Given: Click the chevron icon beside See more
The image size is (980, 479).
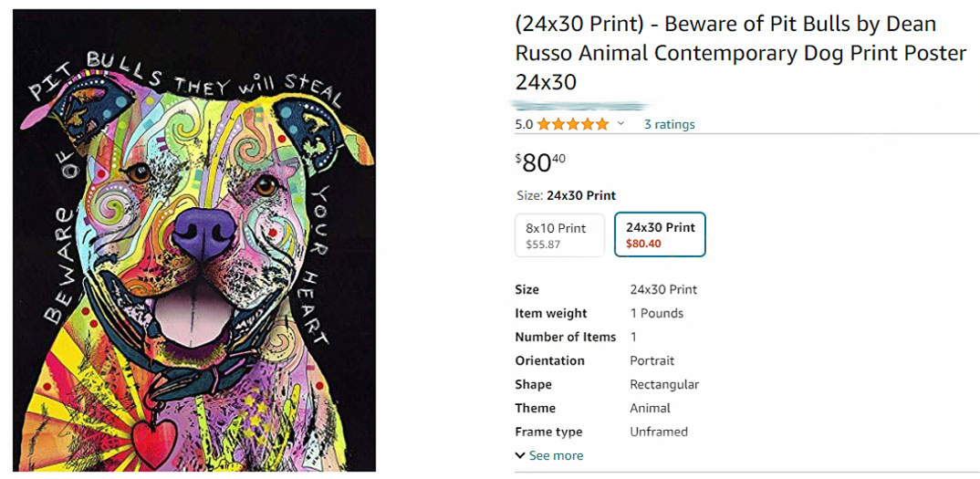Looking at the screenshot, I should [x=520, y=455].
